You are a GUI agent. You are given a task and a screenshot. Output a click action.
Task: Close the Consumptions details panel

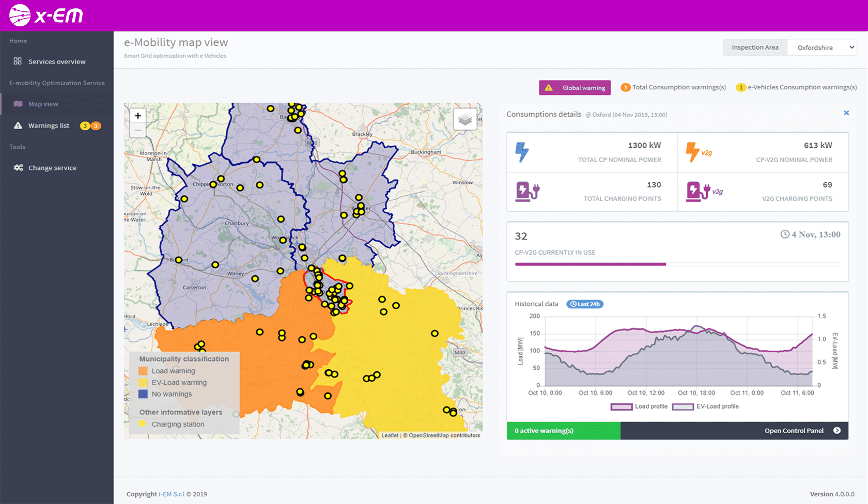(x=846, y=113)
